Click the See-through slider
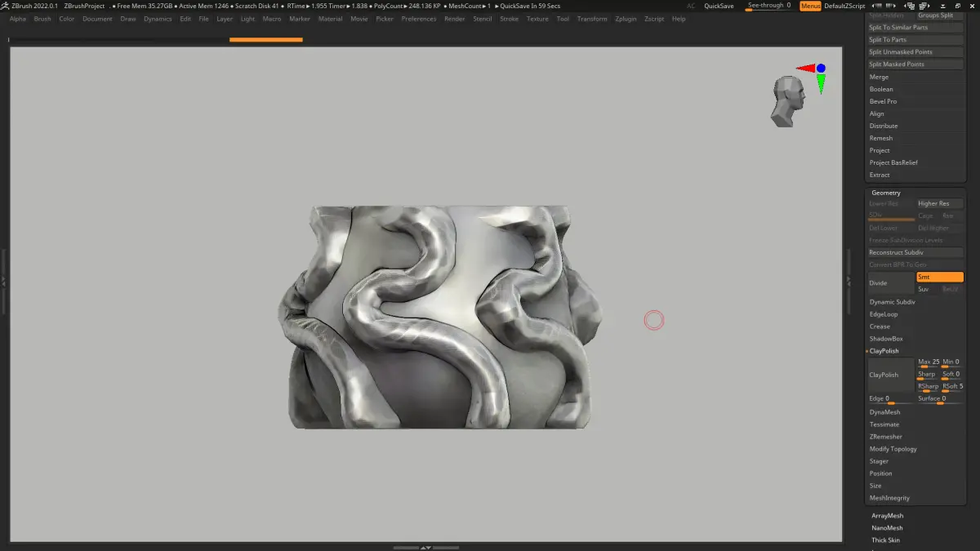This screenshot has height=551, width=980. (769, 6)
